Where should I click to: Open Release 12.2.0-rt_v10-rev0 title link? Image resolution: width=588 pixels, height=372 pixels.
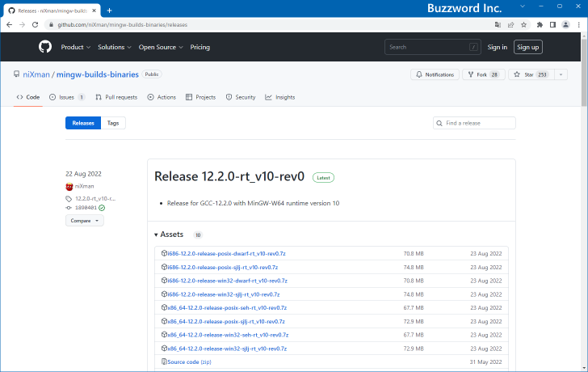click(x=229, y=176)
